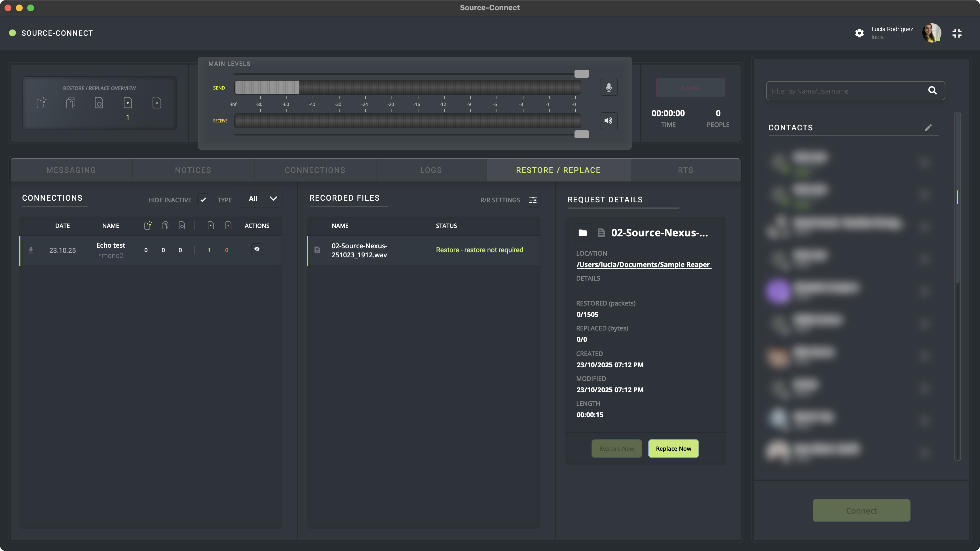980x551 pixels.
Task: Open the RTS tab
Action: (x=685, y=170)
